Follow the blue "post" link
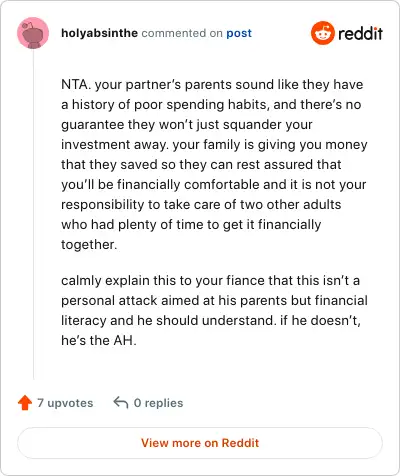This screenshot has width=400, height=476. tap(239, 33)
